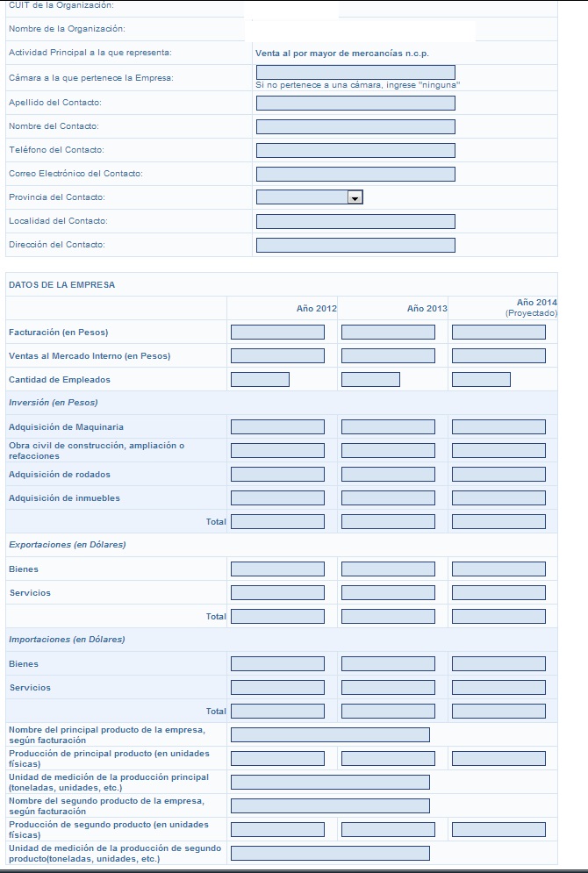Click Obra civil de construcción 2013 field
Viewport: 588px width, 873px height.
[x=388, y=450]
